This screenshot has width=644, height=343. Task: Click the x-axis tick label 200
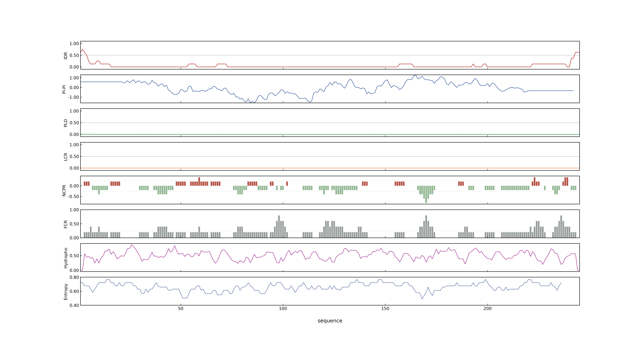pyautogui.click(x=487, y=309)
